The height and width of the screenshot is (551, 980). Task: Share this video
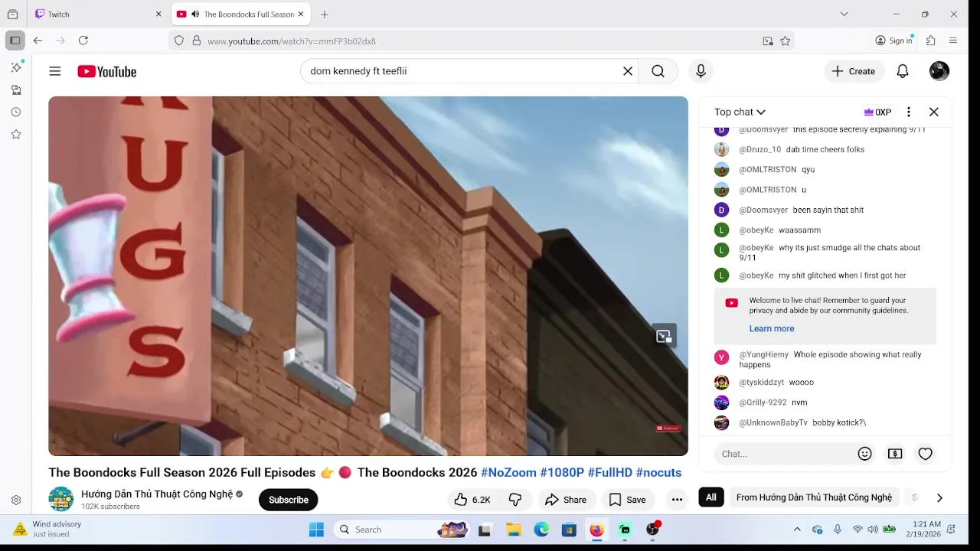(566, 500)
